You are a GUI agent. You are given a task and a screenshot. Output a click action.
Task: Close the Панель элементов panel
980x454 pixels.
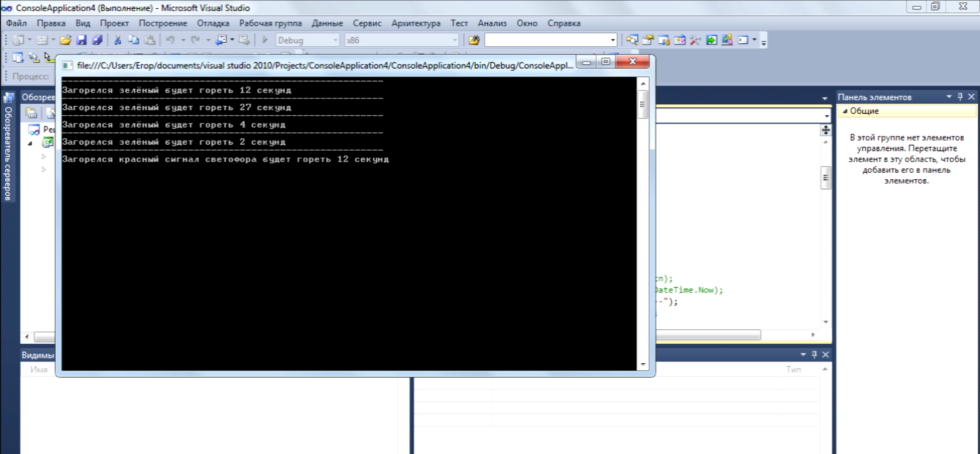(x=971, y=97)
